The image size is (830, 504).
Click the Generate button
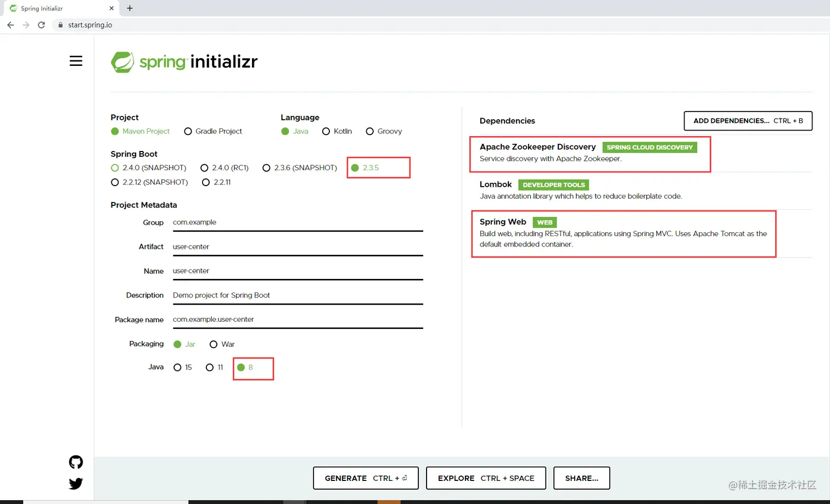pos(366,478)
